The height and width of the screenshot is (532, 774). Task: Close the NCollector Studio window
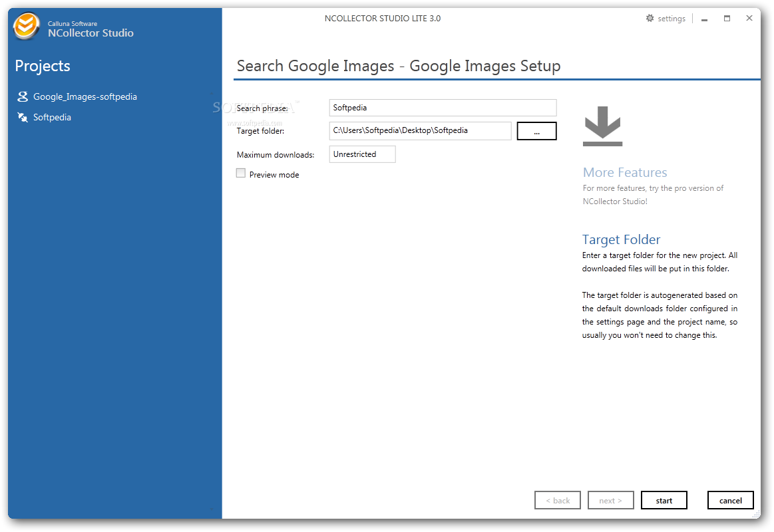point(749,18)
